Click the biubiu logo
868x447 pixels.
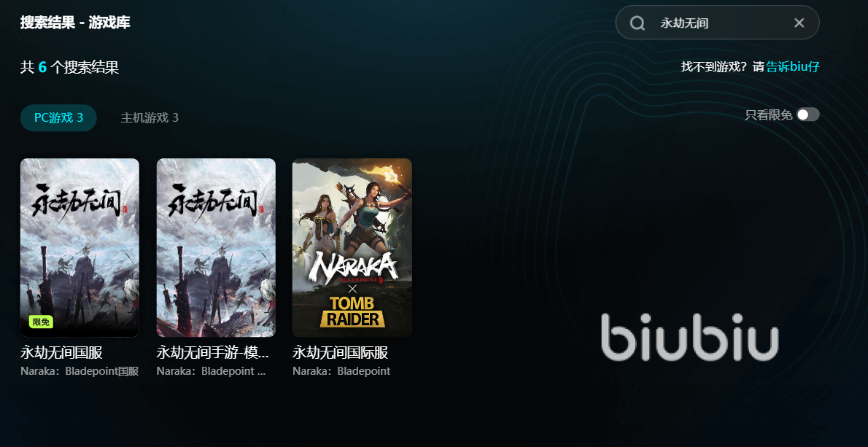[690, 337]
